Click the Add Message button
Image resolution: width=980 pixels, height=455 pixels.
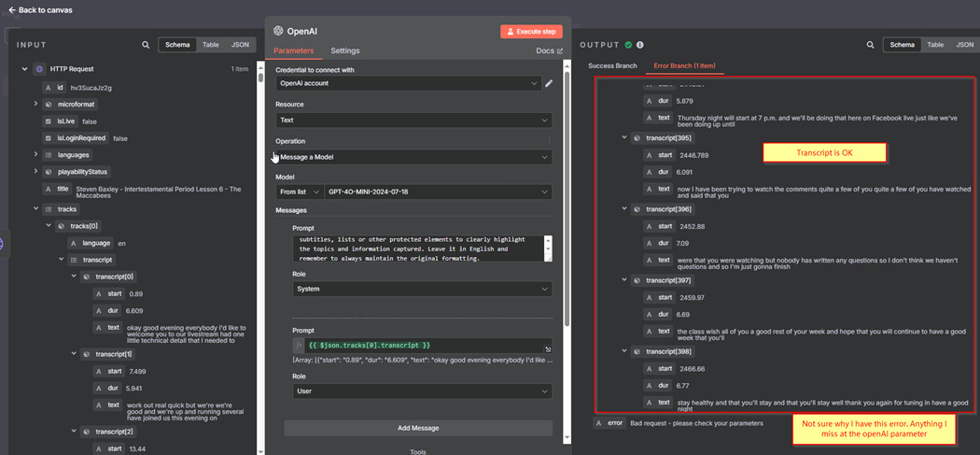417,428
